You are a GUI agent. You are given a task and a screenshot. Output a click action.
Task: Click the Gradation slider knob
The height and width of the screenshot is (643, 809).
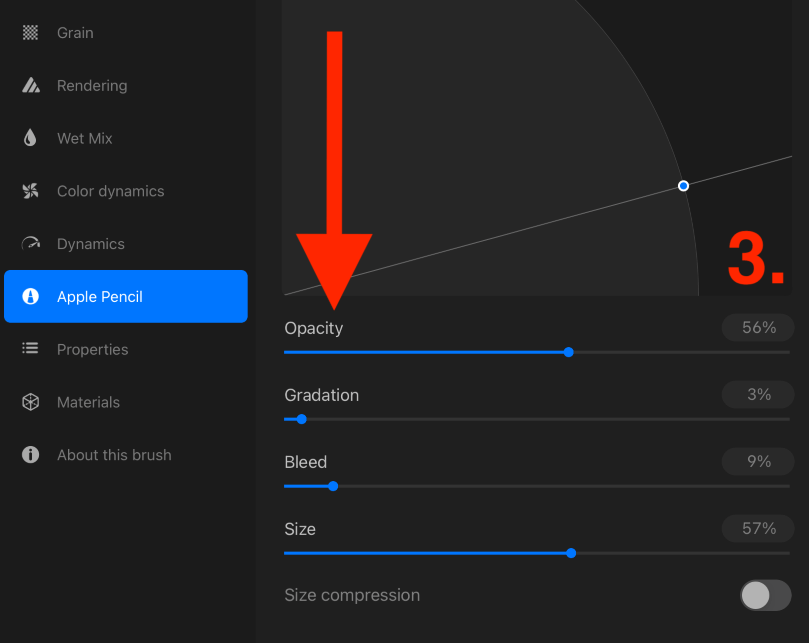[x=302, y=419]
